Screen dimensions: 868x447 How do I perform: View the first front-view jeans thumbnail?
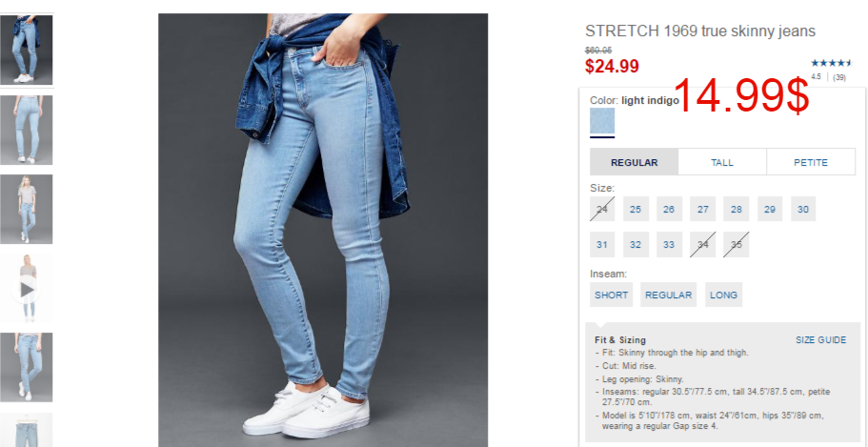point(27,50)
